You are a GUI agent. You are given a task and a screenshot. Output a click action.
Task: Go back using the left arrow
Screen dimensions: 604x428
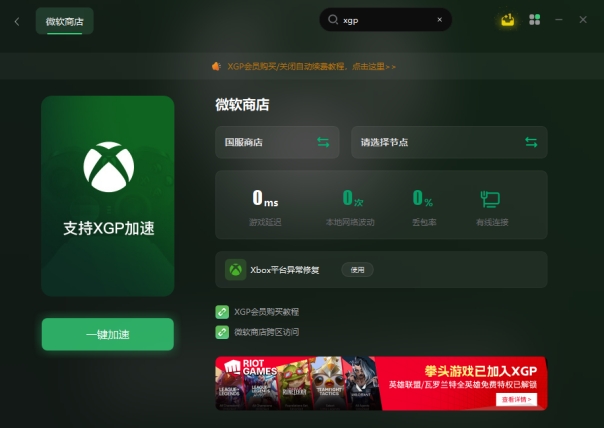[17, 22]
